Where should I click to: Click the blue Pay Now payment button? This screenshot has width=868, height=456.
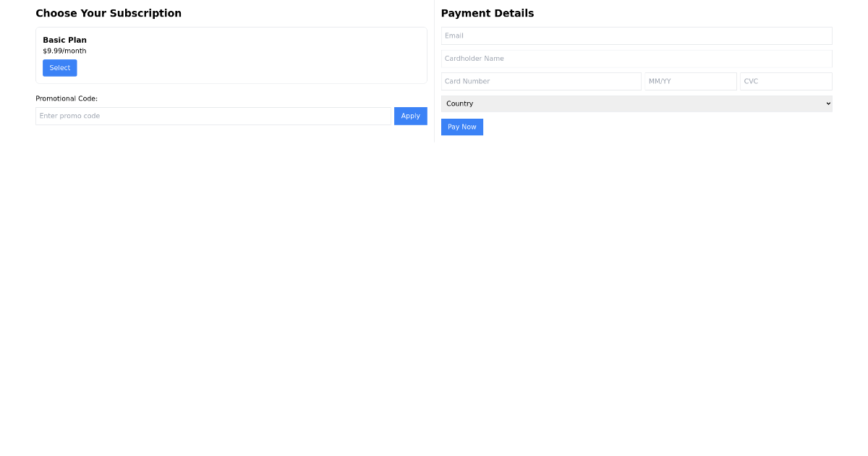pyautogui.click(x=461, y=127)
